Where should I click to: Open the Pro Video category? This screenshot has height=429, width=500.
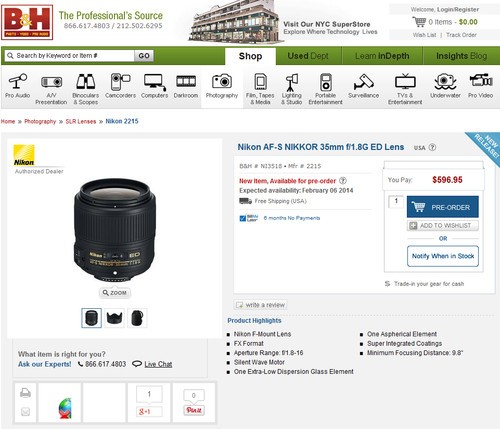[480, 86]
